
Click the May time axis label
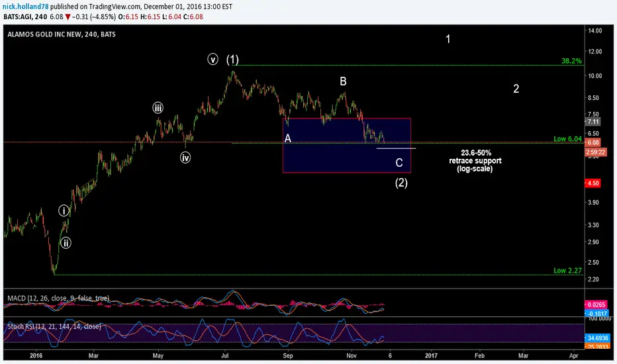pos(158,355)
